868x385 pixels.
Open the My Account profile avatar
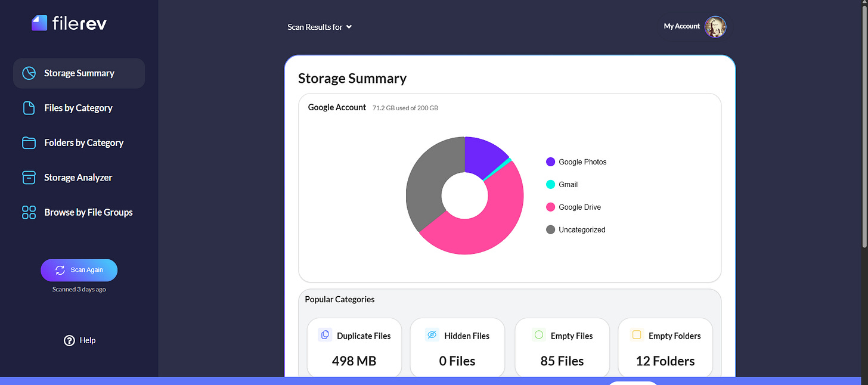tap(715, 27)
